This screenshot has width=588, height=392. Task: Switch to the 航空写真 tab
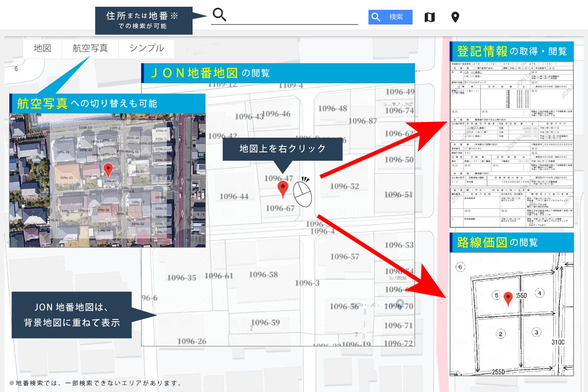tap(90, 49)
